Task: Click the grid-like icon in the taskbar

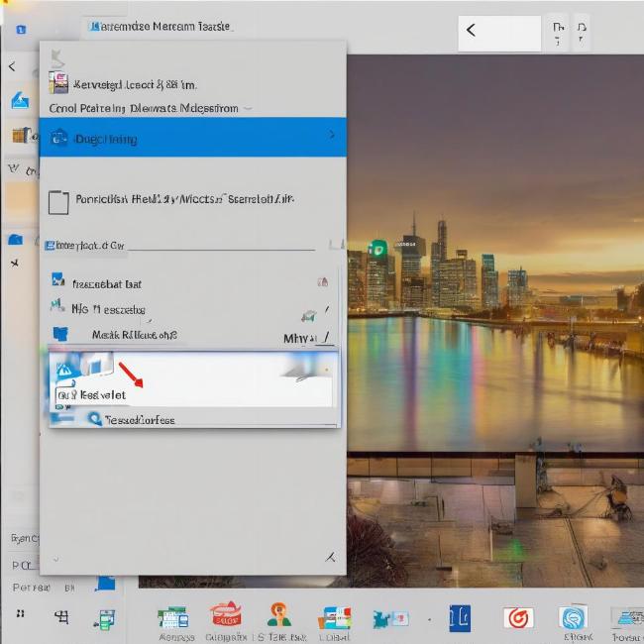Action: point(61,617)
